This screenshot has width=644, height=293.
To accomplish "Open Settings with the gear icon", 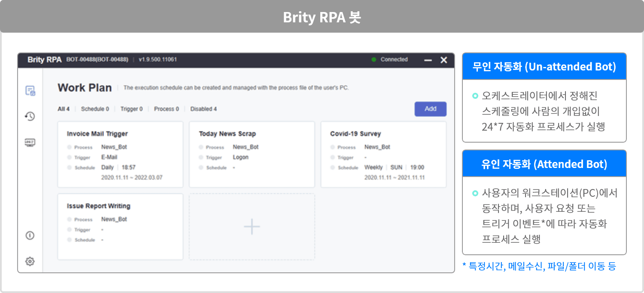I will click(x=30, y=261).
